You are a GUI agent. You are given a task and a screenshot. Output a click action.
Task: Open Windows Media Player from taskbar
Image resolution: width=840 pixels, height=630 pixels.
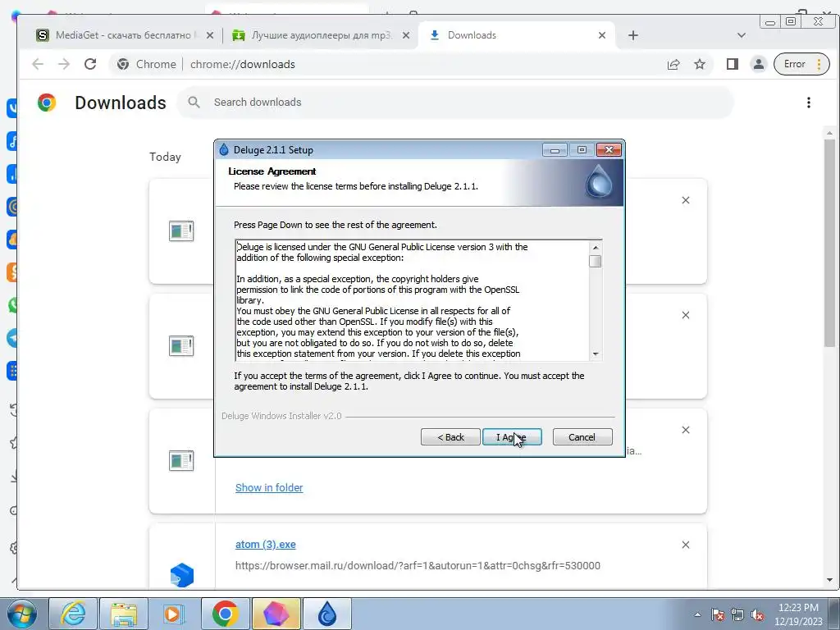(x=174, y=614)
